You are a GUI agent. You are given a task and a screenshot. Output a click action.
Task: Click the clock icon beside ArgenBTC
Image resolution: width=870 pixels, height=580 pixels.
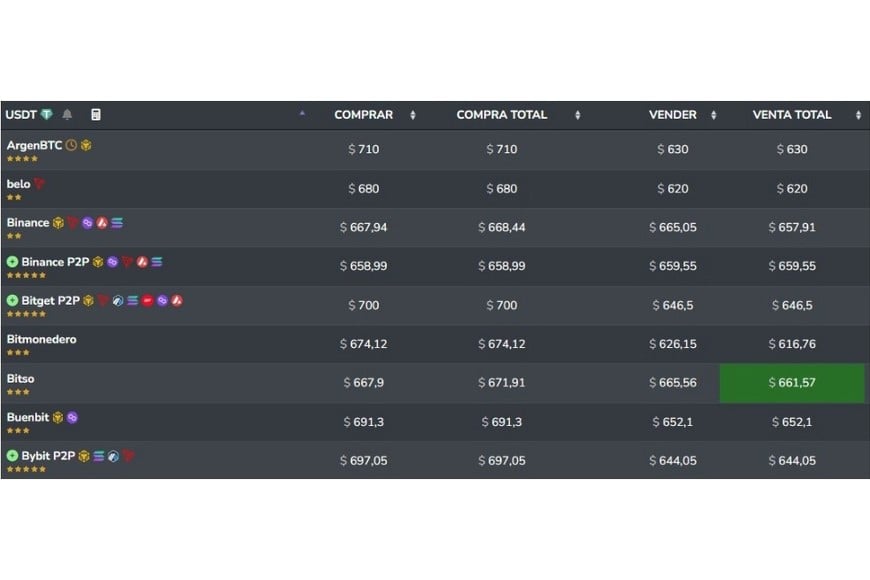tap(71, 146)
